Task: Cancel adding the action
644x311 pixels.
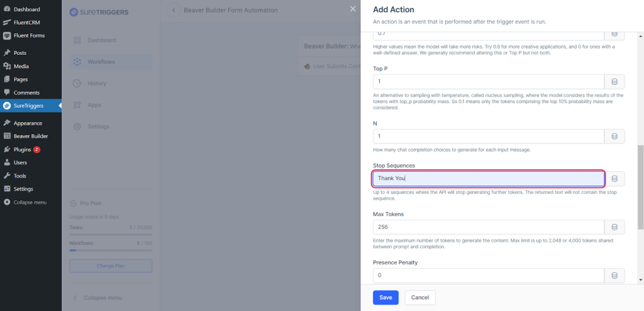Action: coord(420,297)
